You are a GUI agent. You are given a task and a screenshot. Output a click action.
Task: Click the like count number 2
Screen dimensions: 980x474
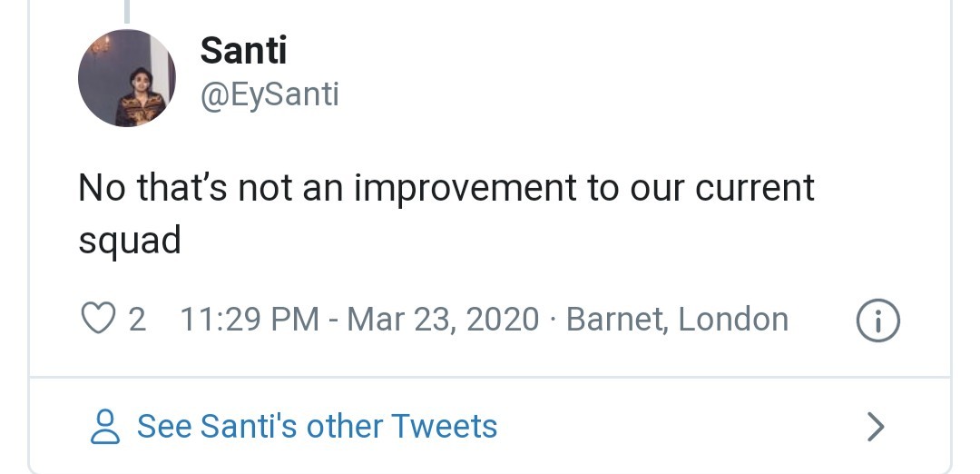[137, 320]
